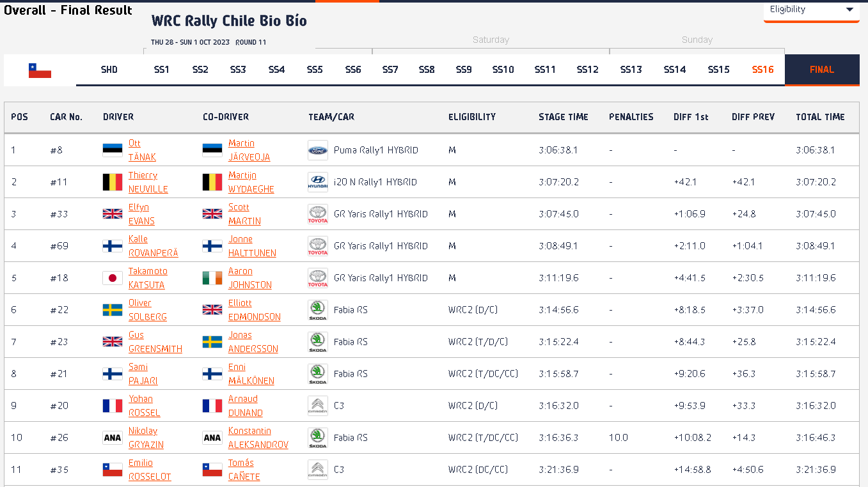
Task: Click the Chile flag icon beside SHD
Action: click(40, 70)
